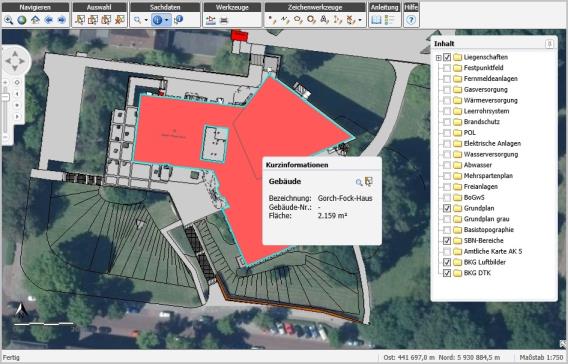This screenshot has height=364, width=568.
Task: Select the Wärmeversorgung layer label
Action: 490,101
